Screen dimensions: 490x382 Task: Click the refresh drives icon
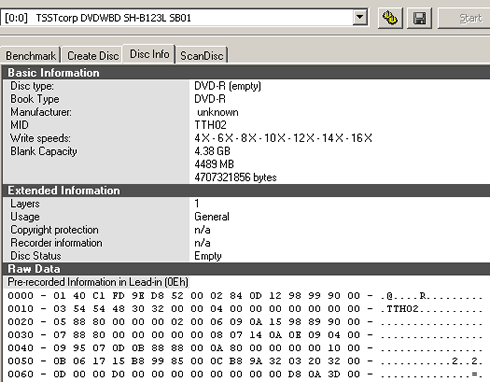pos(390,18)
